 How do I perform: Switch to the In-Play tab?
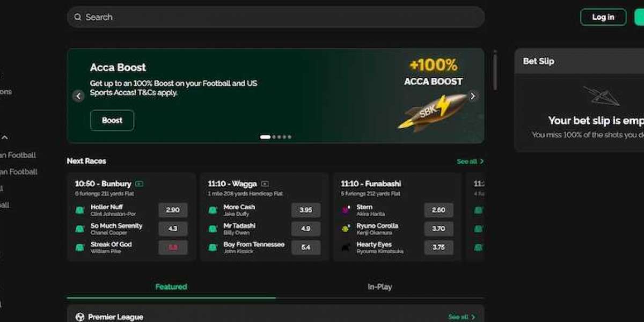pos(379,287)
